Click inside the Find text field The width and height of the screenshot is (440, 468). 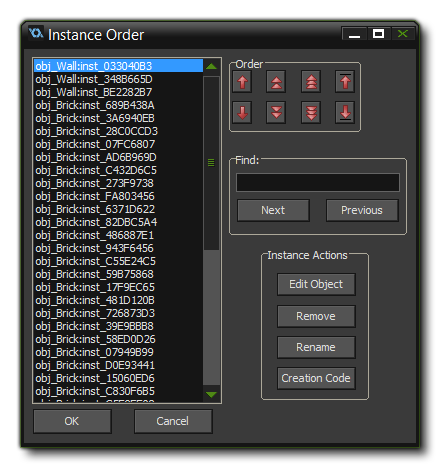(318, 182)
